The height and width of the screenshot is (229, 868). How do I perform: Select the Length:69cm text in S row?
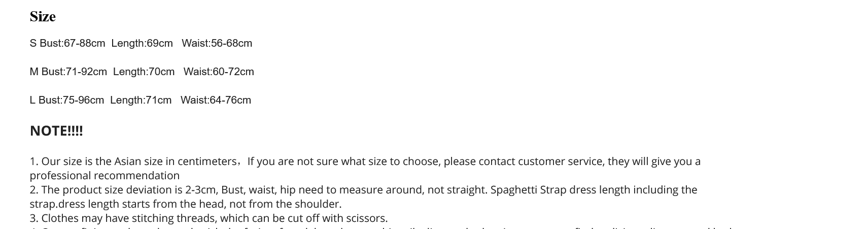(142, 43)
